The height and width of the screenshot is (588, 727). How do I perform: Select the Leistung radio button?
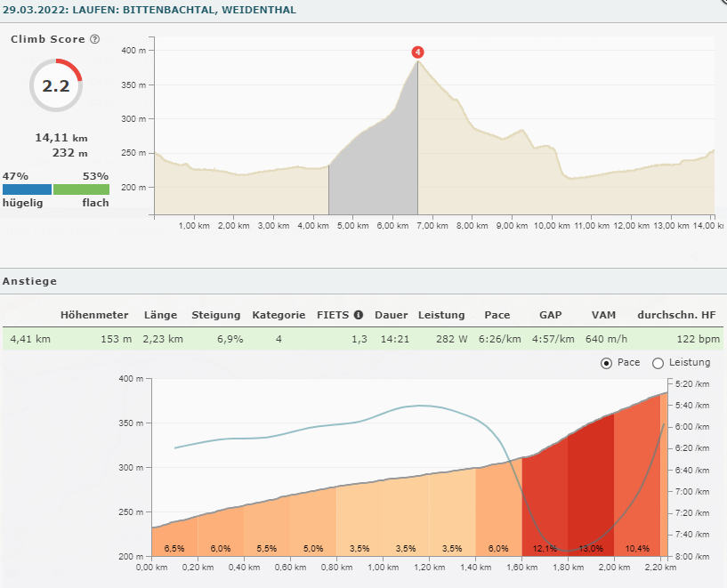pyautogui.click(x=658, y=363)
